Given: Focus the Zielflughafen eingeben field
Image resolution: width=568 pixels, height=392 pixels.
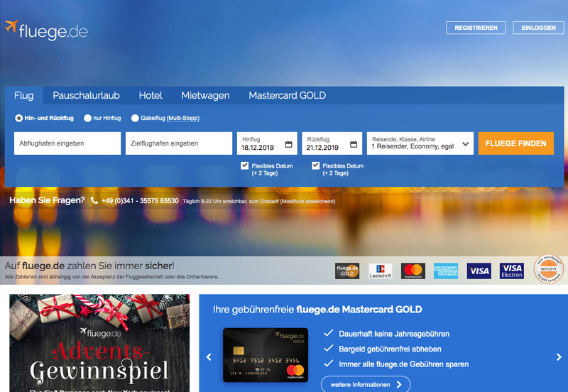Looking at the screenshot, I should coord(179,143).
